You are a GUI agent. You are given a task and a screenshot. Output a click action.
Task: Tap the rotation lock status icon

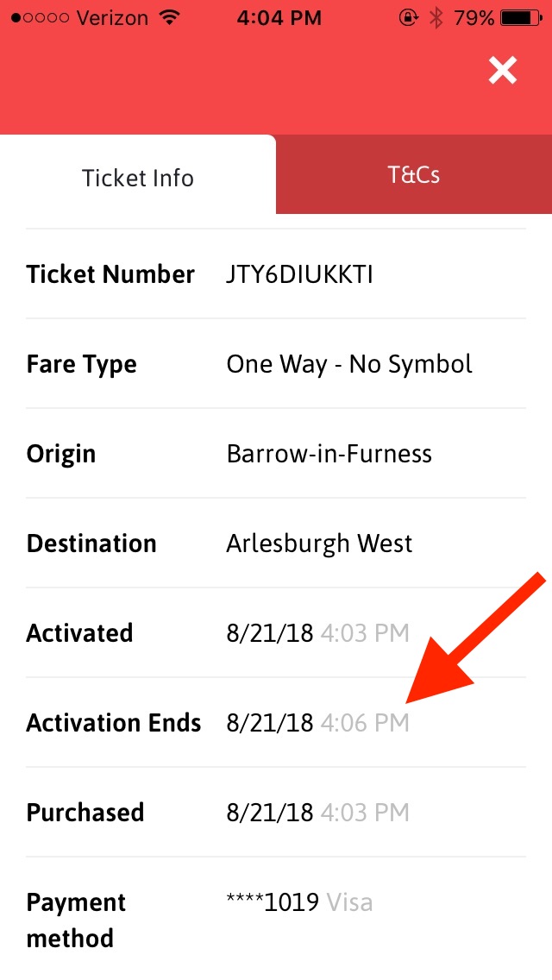(408, 18)
